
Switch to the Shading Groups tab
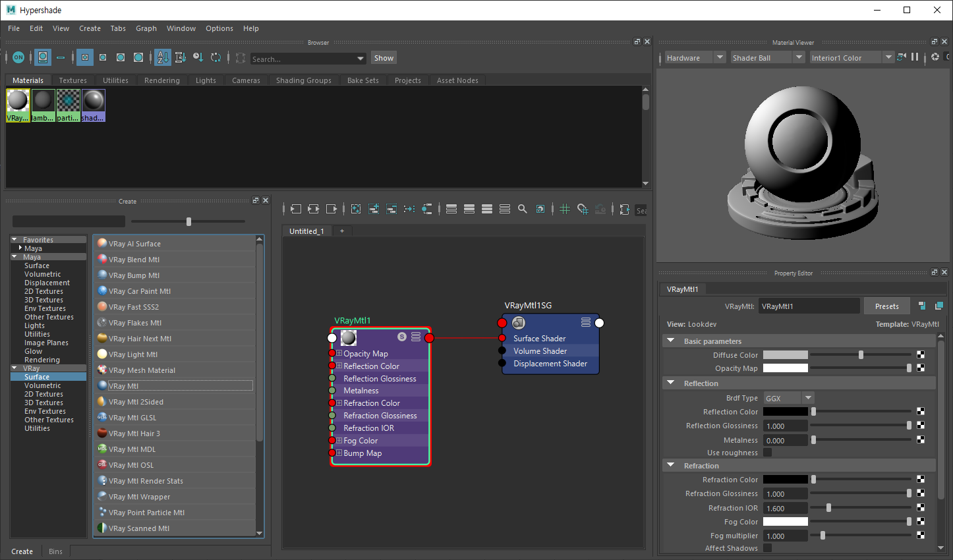[x=304, y=80]
